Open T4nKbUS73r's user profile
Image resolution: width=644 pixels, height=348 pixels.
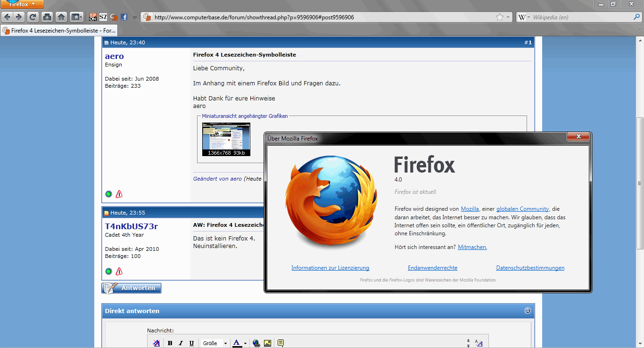[x=131, y=226]
